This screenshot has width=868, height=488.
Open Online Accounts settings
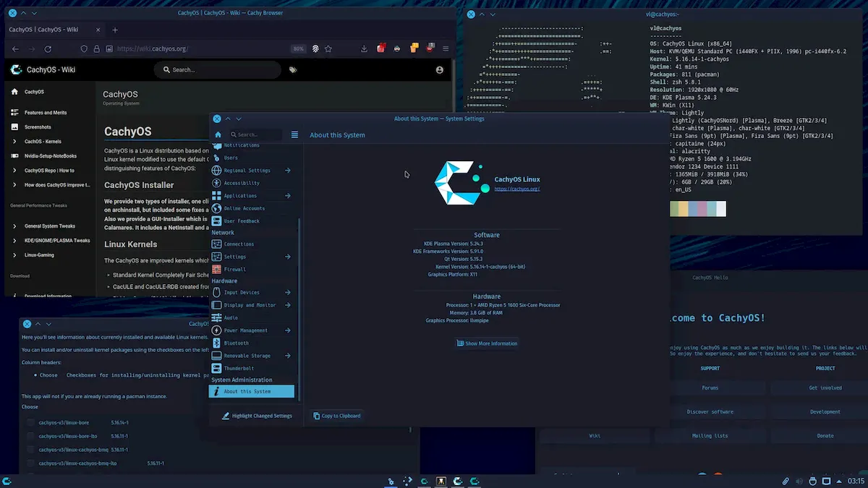click(253, 208)
